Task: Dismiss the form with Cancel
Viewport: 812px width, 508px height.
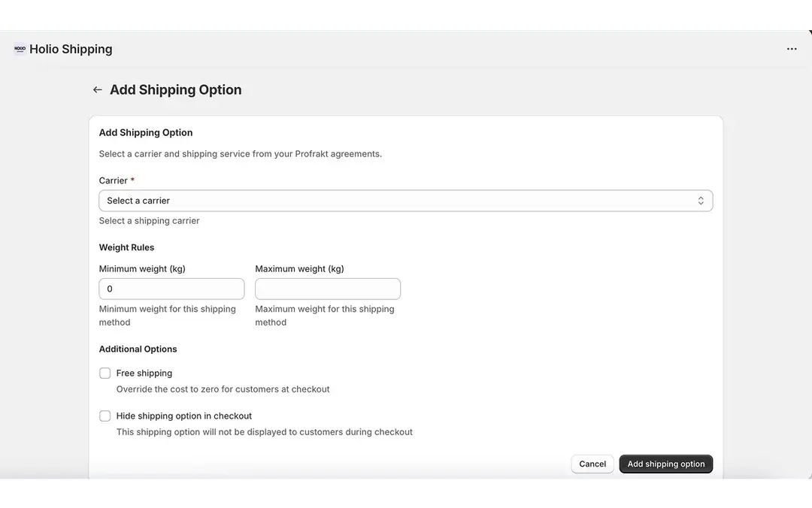Action: coord(592,464)
